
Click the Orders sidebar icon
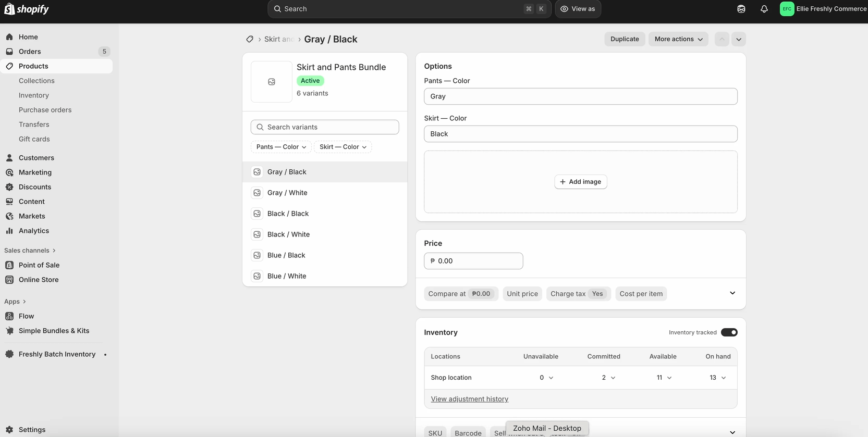click(x=9, y=52)
